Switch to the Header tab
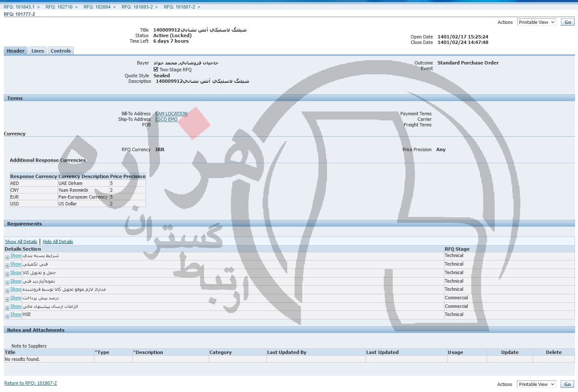578x392 pixels. 16,51
